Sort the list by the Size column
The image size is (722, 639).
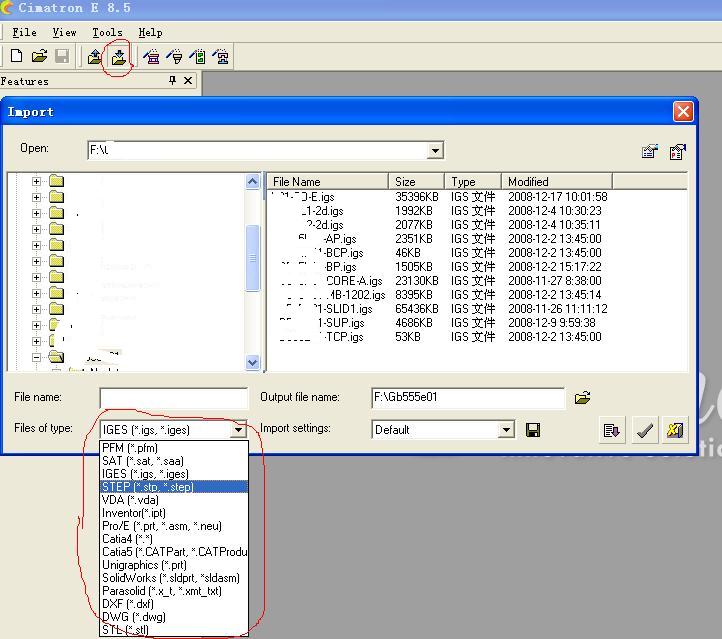(x=416, y=181)
